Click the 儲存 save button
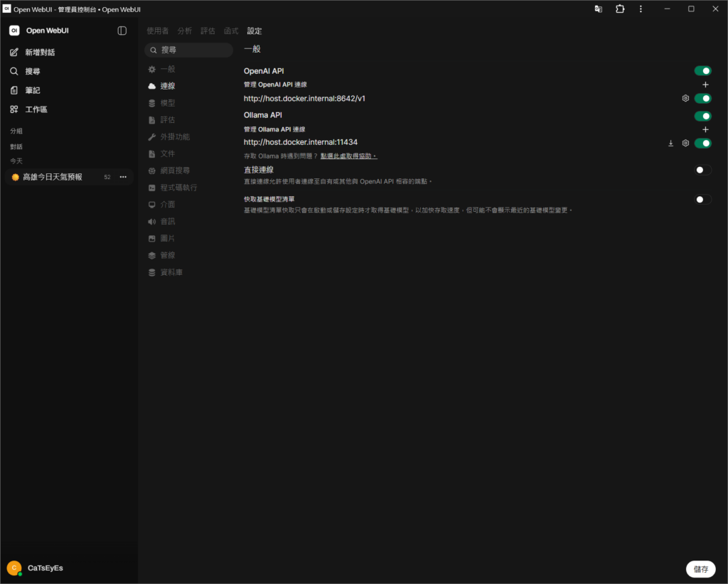 (700, 569)
